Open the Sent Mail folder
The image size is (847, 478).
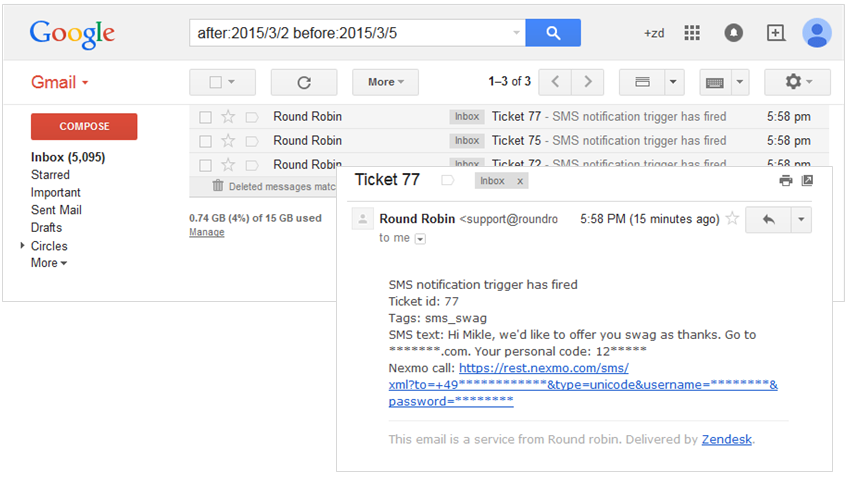tap(56, 210)
